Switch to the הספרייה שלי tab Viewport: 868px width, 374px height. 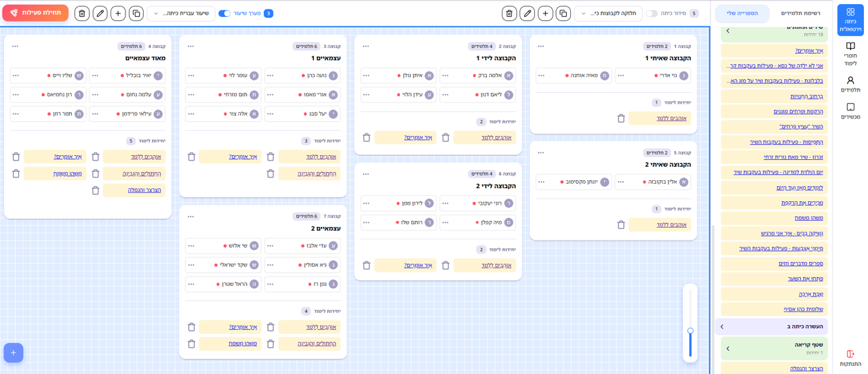pos(742,14)
